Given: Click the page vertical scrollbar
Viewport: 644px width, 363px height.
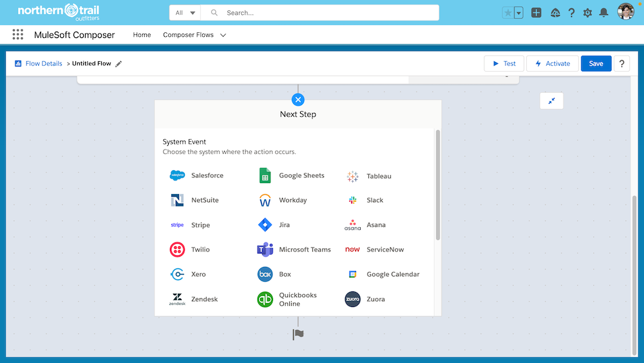Looking at the screenshot, I should pyautogui.click(x=634, y=275).
